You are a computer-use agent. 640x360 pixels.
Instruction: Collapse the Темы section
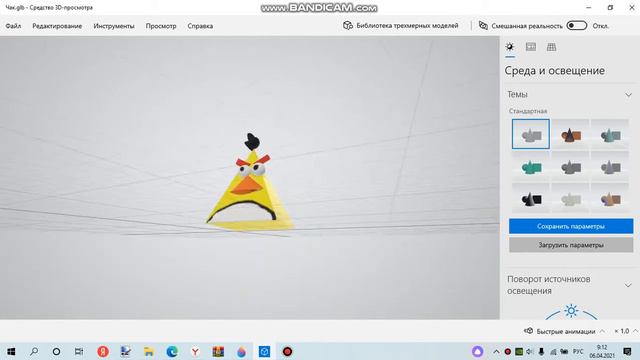[x=628, y=95]
